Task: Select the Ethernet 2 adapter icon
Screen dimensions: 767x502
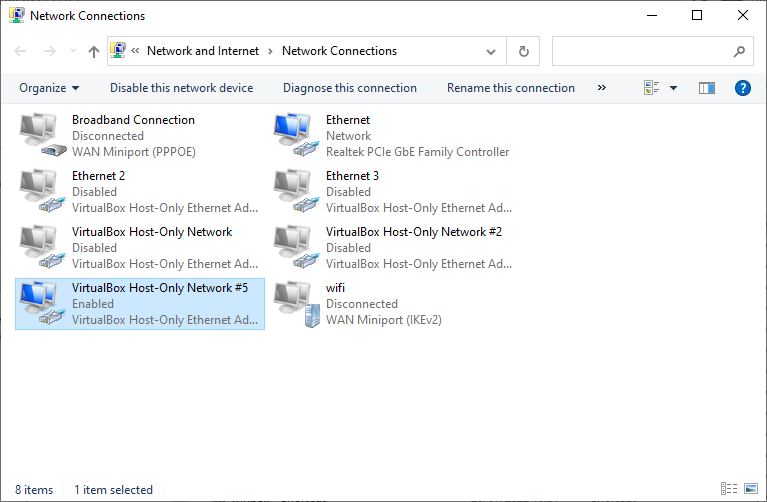Action: (40, 192)
